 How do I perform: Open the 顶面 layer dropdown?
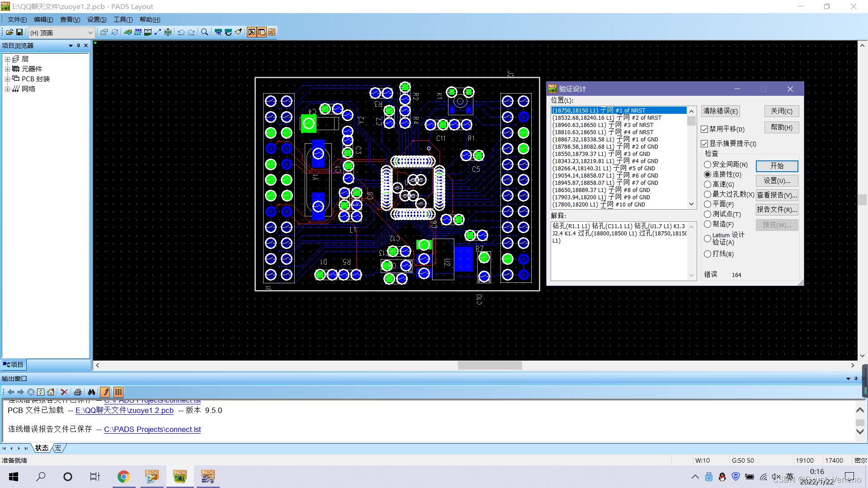pyautogui.click(x=90, y=33)
